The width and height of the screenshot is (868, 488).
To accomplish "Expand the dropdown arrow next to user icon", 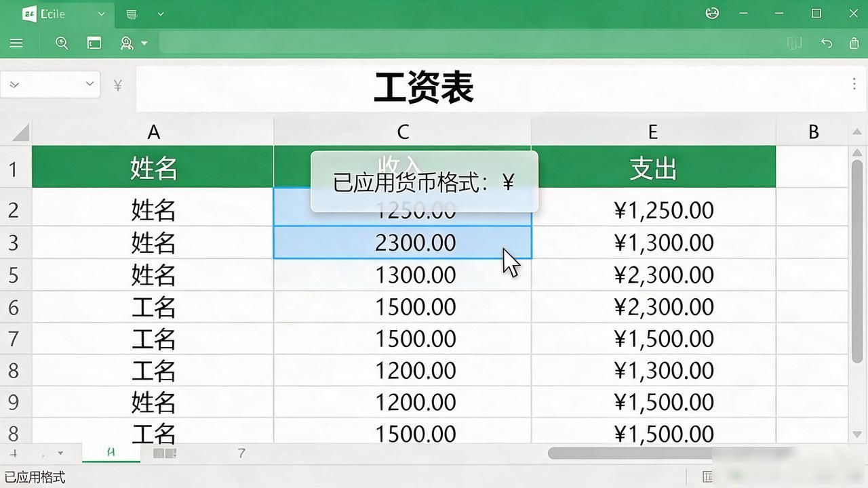I will [144, 43].
